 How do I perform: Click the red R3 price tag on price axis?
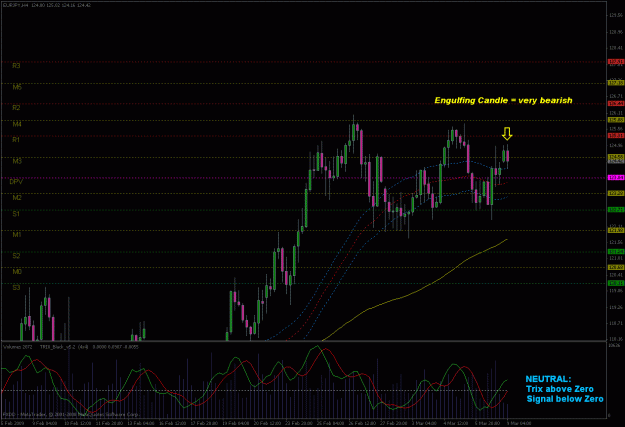[x=616, y=62]
